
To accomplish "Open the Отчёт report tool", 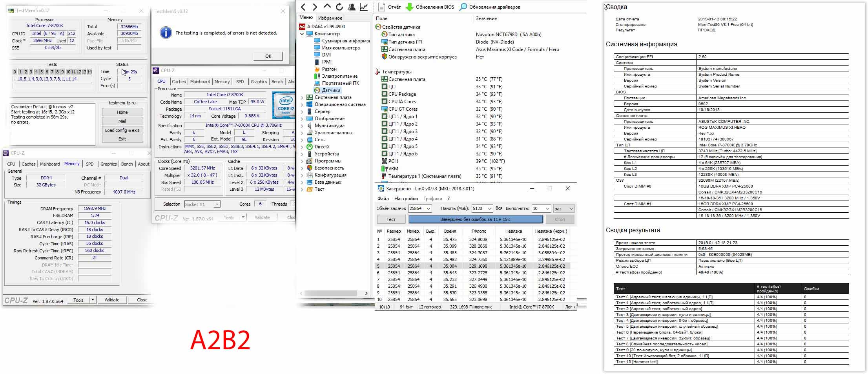I will 390,7.
